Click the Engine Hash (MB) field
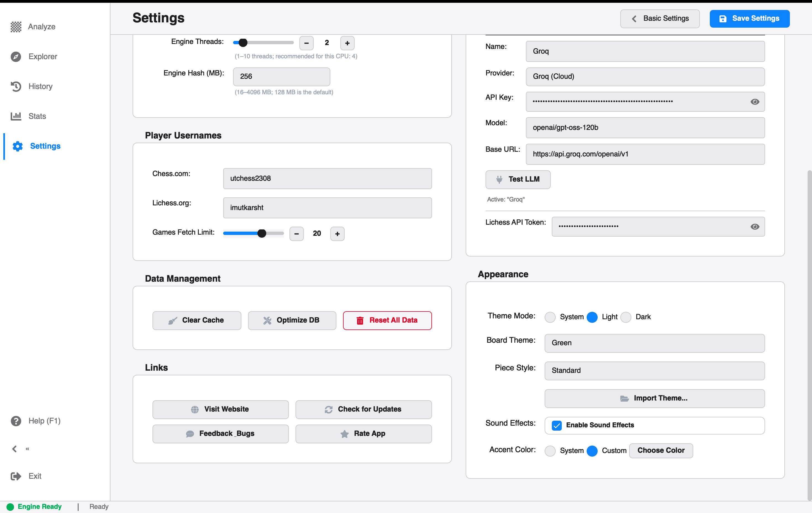The image size is (812, 513). tap(281, 77)
